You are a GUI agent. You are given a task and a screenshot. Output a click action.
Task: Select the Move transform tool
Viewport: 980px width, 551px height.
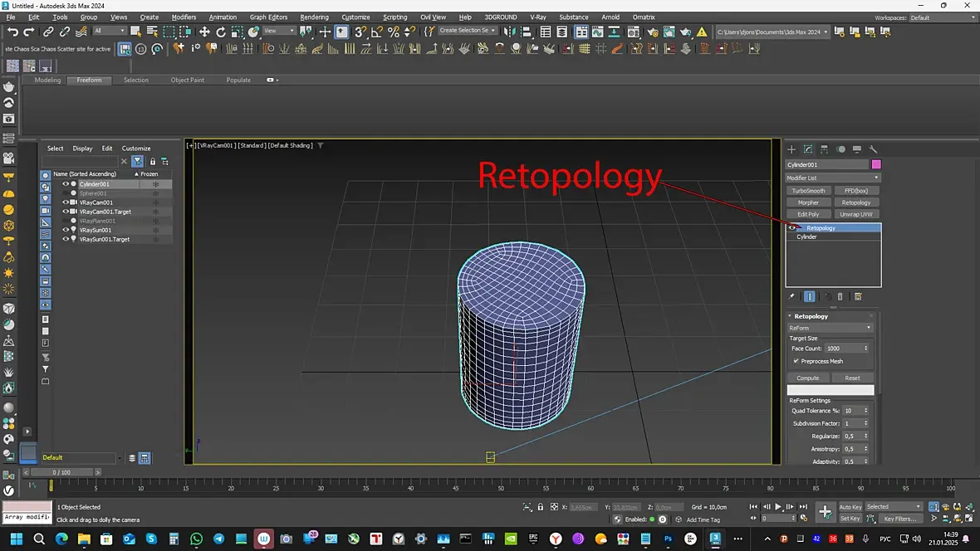coord(204,32)
